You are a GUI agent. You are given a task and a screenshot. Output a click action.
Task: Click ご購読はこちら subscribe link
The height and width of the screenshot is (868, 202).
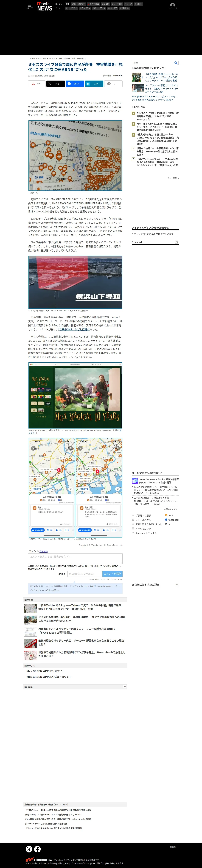pyautogui.click(x=171, y=509)
